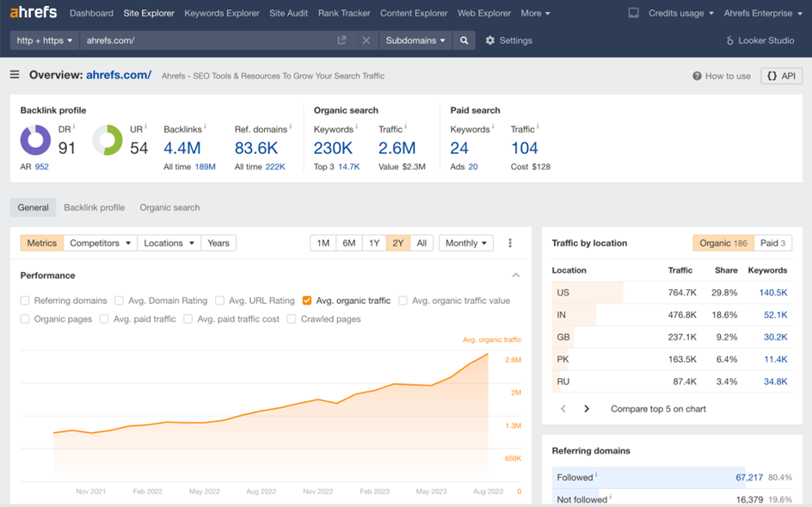Click the magnifying glass search button

click(x=464, y=40)
